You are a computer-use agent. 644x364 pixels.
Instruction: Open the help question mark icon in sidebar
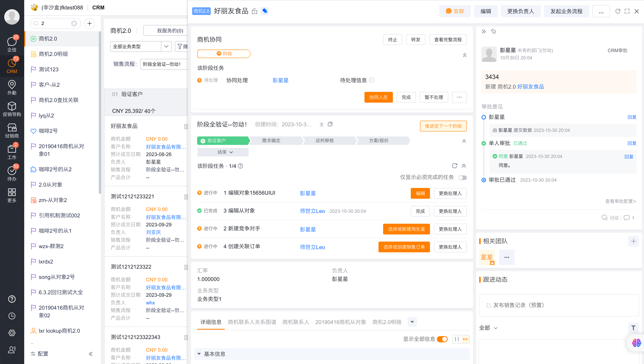pos(12,299)
